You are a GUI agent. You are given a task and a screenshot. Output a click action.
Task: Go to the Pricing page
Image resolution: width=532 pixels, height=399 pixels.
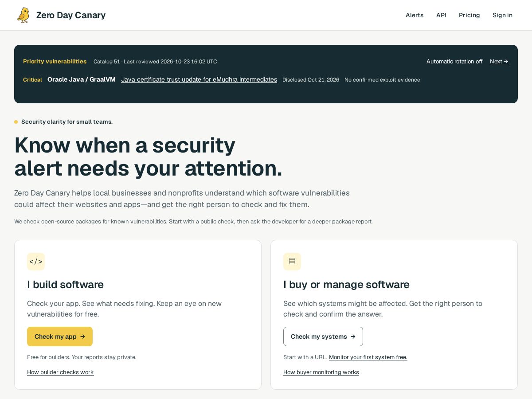(469, 15)
